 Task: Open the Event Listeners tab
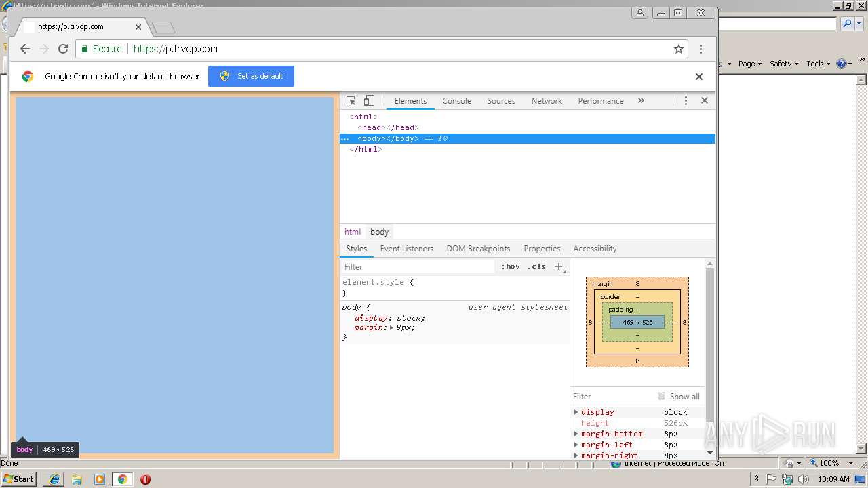[x=406, y=249]
